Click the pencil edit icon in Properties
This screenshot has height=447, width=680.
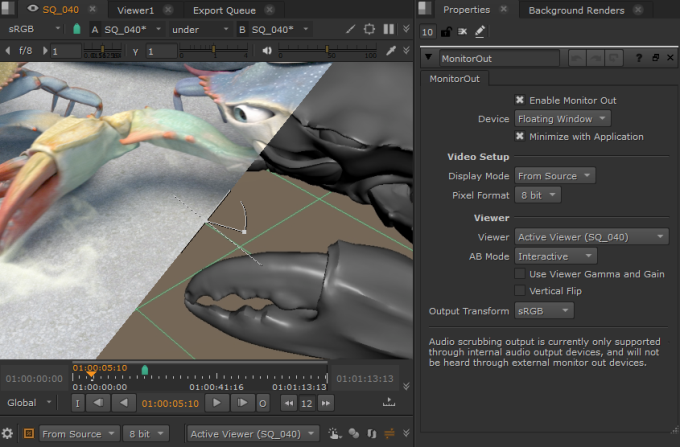480,33
